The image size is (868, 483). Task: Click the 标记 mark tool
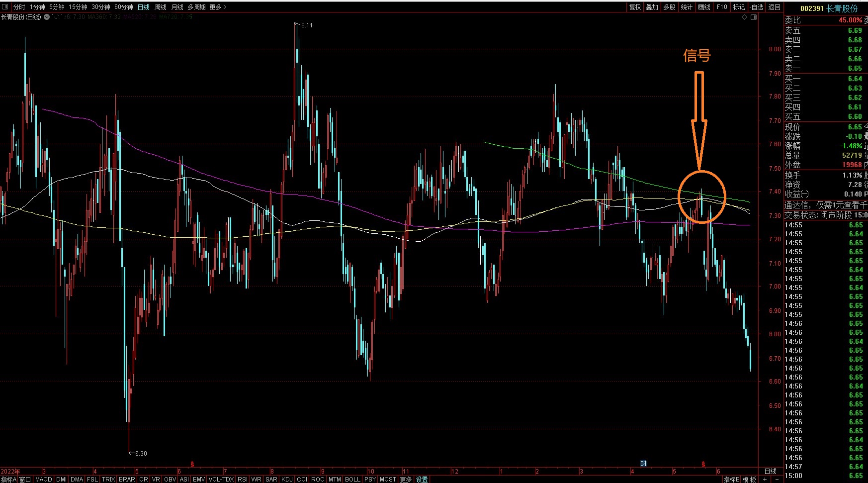point(739,7)
